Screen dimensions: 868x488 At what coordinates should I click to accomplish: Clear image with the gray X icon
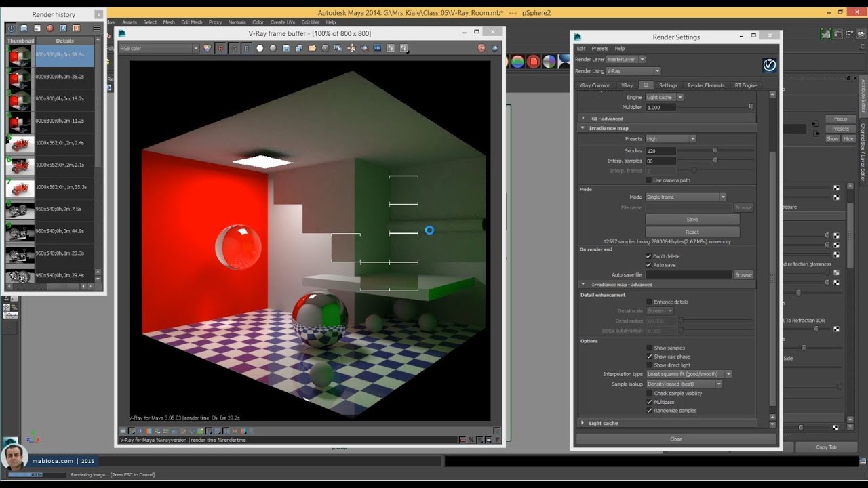tap(325, 48)
